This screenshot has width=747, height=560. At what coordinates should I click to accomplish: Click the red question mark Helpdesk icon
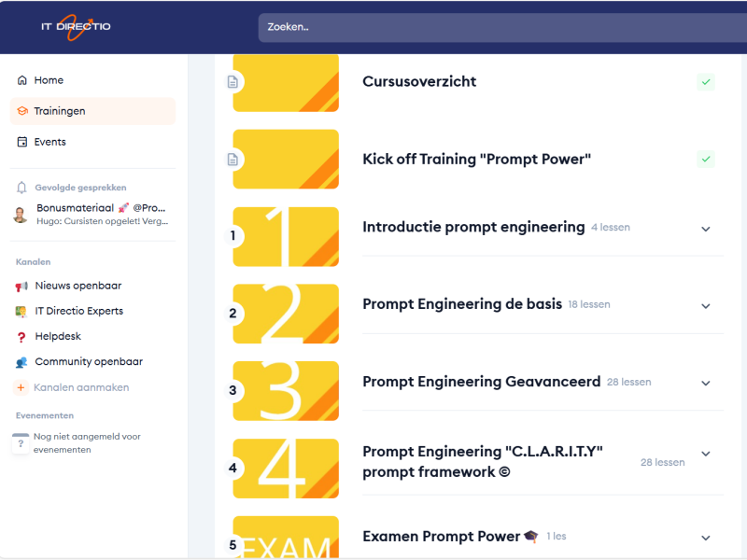[21, 337]
